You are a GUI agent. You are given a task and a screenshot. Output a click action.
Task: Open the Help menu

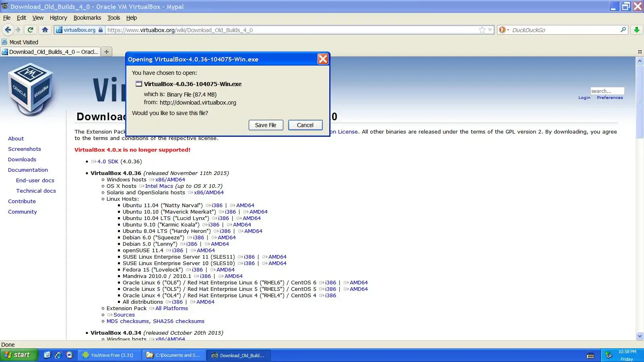click(x=132, y=18)
